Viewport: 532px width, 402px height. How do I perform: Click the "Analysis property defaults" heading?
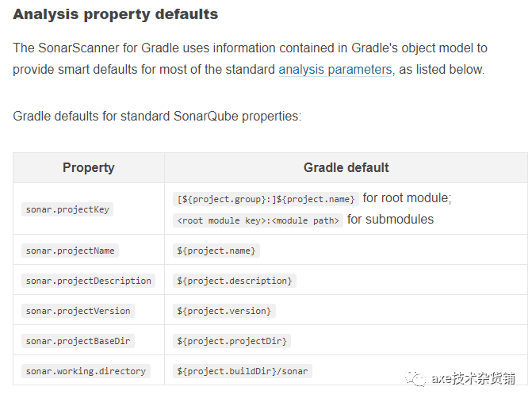116,15
